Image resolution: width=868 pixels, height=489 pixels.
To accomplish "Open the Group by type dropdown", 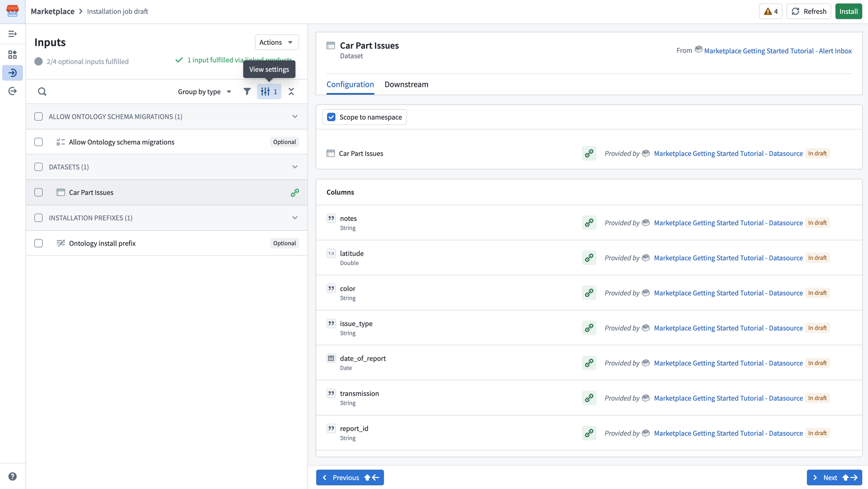I will [204, 92].
